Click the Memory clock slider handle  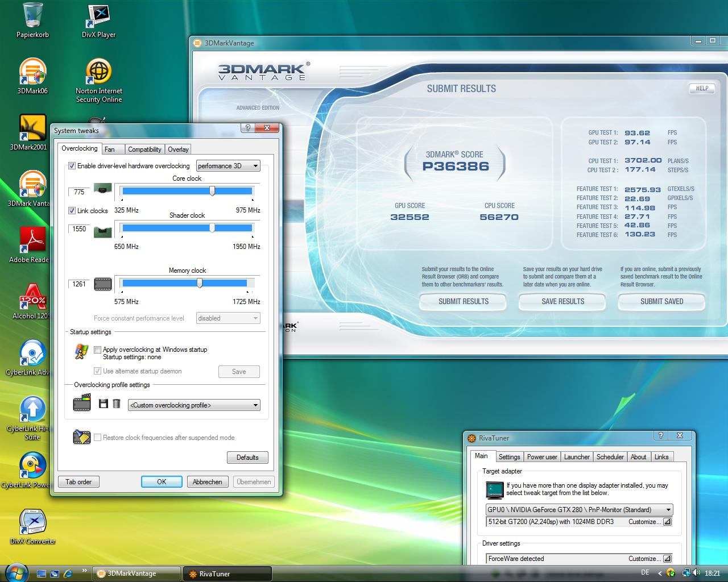(200, 283)
